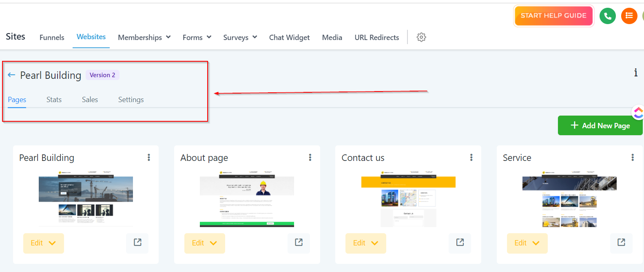Open the Settings tab of the website
The width and height of the screenshot is (644, 272).
point(131,100)
